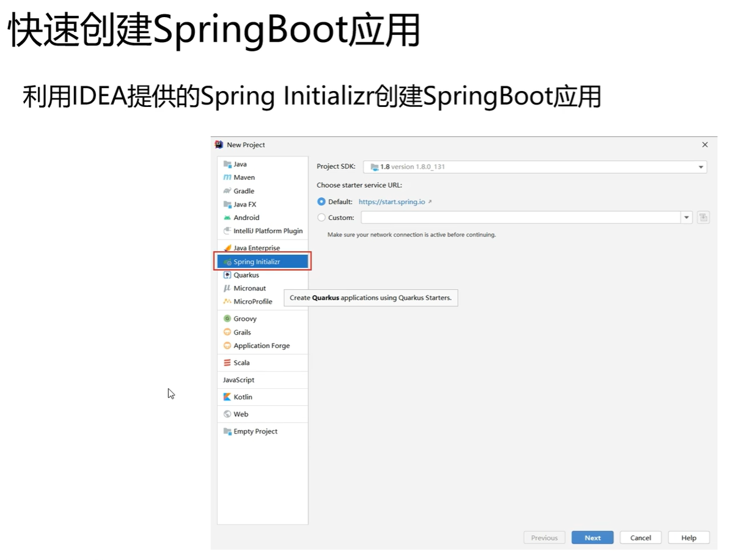Click the Next button
This screenshot has width=748, height=560.
592,537
